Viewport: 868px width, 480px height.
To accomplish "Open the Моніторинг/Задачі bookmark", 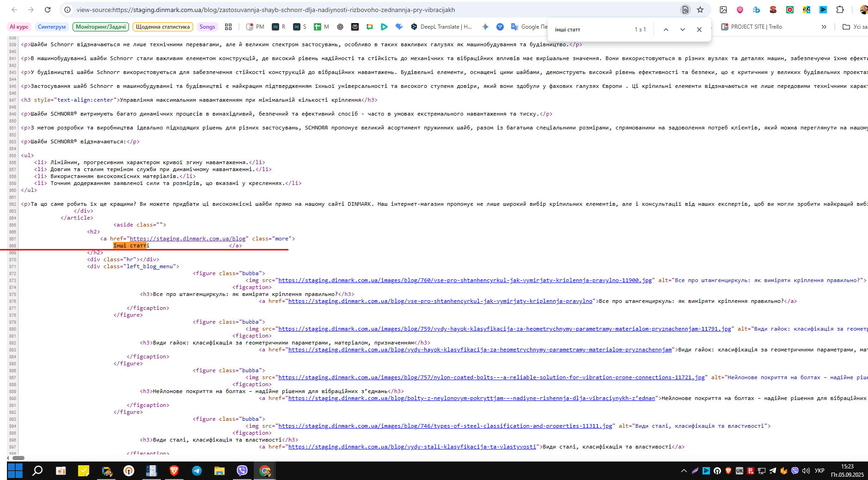I will click(101, 27).
